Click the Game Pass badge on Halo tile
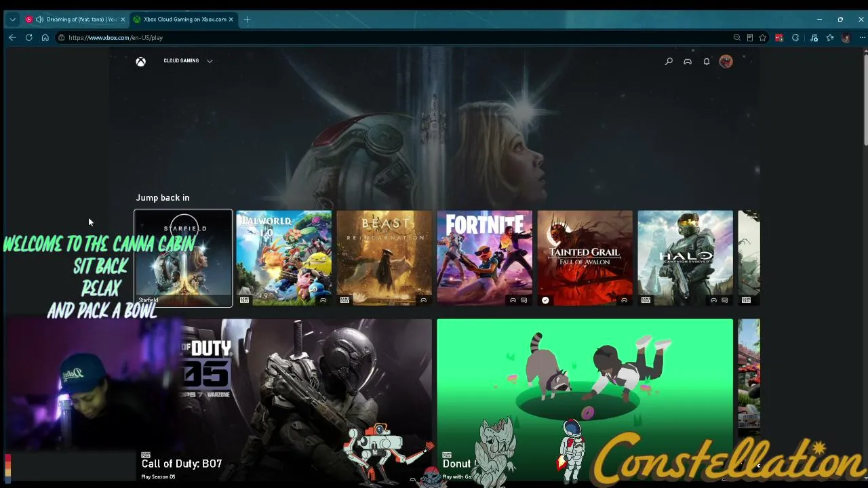Screen dimensions: 868x488 tap(646, 300)
